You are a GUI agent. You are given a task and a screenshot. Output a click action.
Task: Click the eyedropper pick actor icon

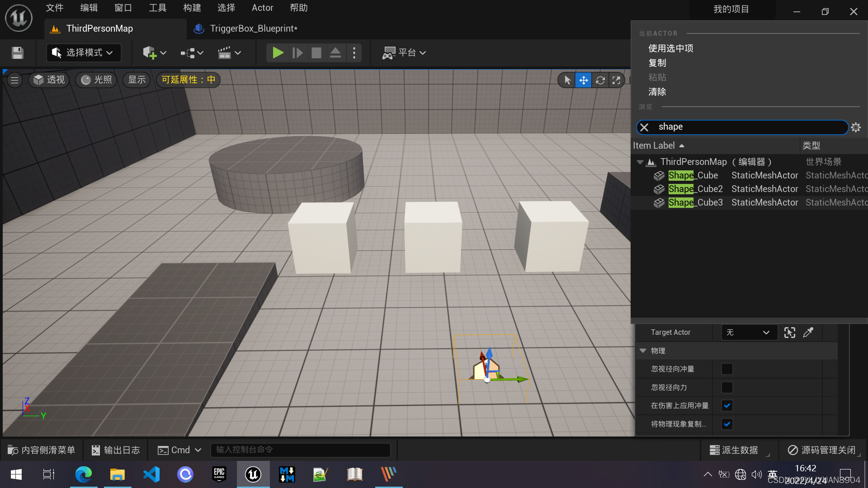pos(808,333)
